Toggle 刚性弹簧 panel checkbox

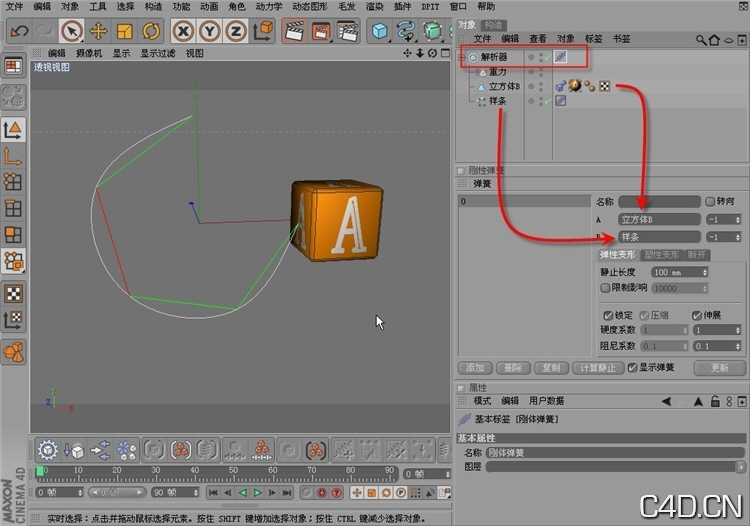tap(461, 171)
